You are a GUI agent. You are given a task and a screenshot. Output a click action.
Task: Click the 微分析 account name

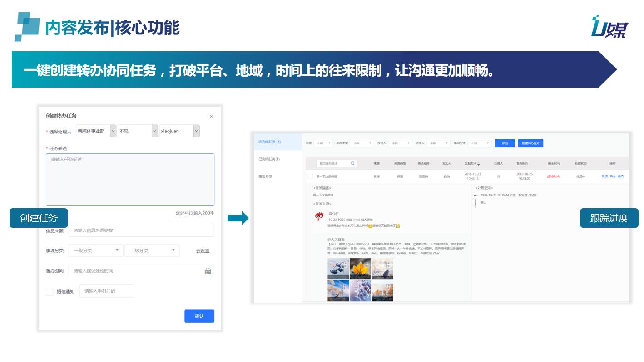(x=333, y=214)
